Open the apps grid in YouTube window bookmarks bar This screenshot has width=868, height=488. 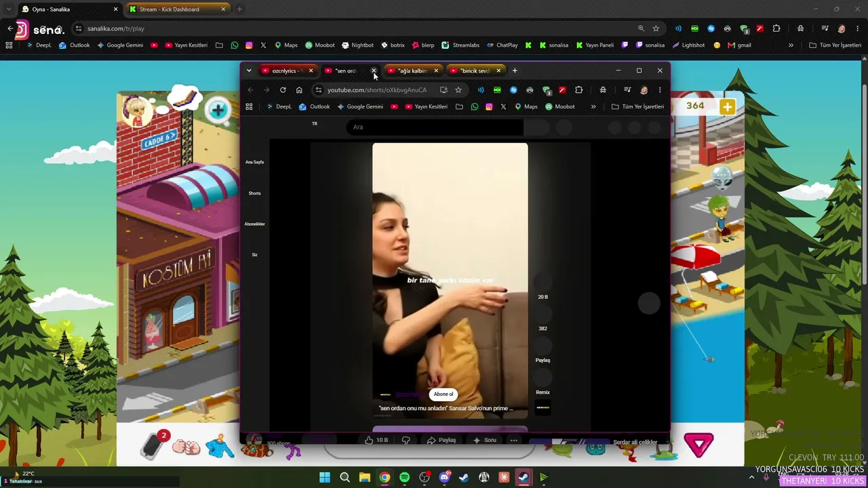click(x=249, y=106)
